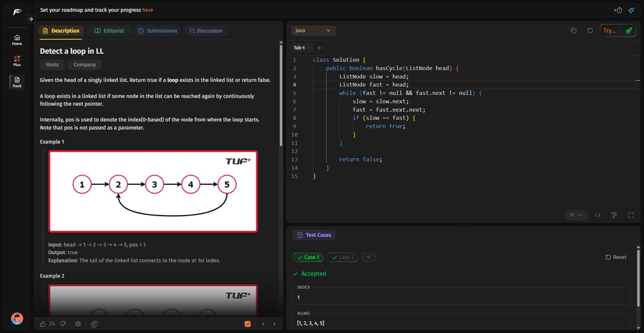
Task: Open Track in the sidebar
Action: pyautogui.click(x=17, y=82)
